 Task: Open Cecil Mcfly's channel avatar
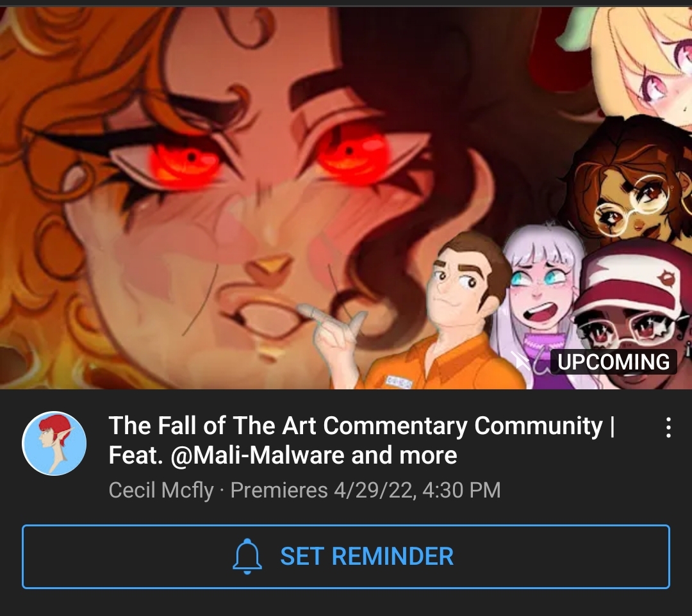click(54, 443)
